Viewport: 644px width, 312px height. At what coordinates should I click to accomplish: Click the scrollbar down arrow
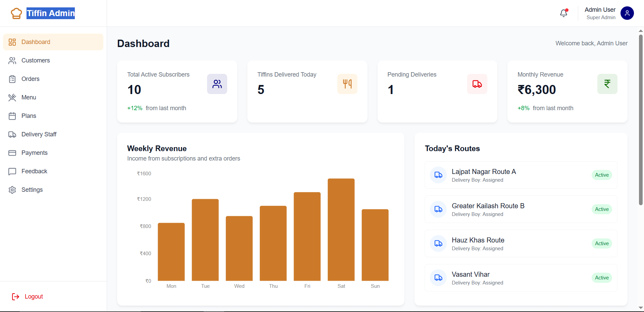click(641, 308)
